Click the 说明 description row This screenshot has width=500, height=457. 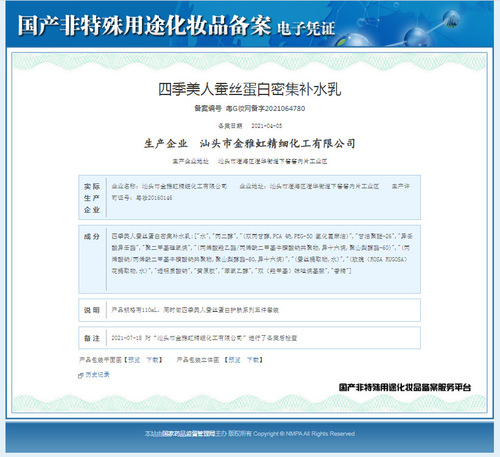pyautogui.click(x=250, y=310)
